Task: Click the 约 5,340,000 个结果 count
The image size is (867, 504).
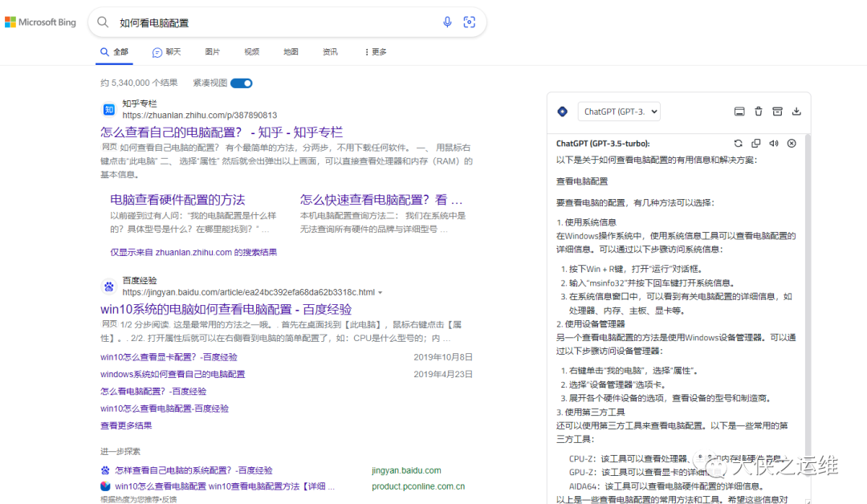Action: click(139, 83)
